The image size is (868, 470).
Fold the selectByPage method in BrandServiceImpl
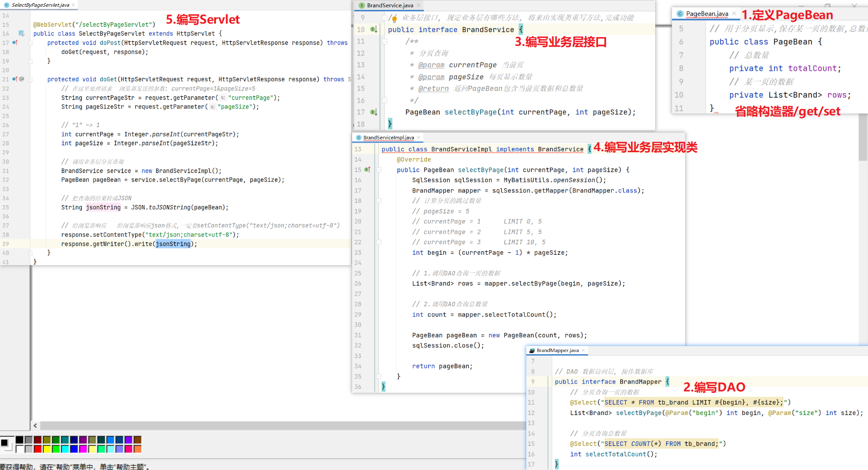[378, 170]
